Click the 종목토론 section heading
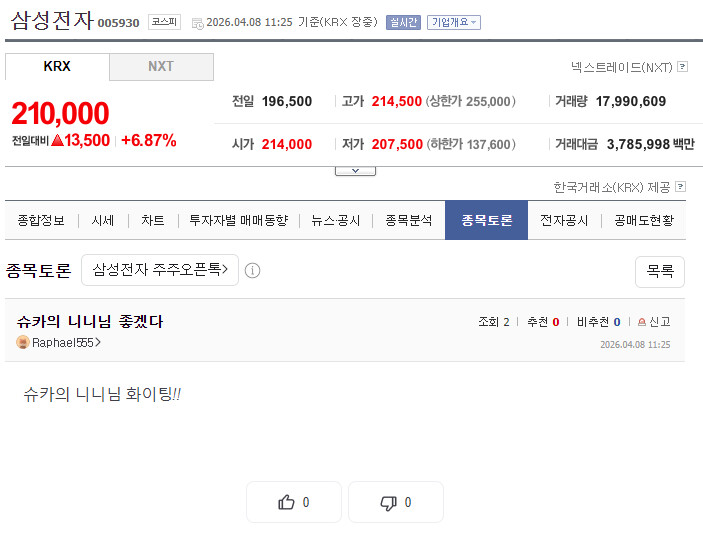Screen dimensions: 703x553 click(39, 271)
